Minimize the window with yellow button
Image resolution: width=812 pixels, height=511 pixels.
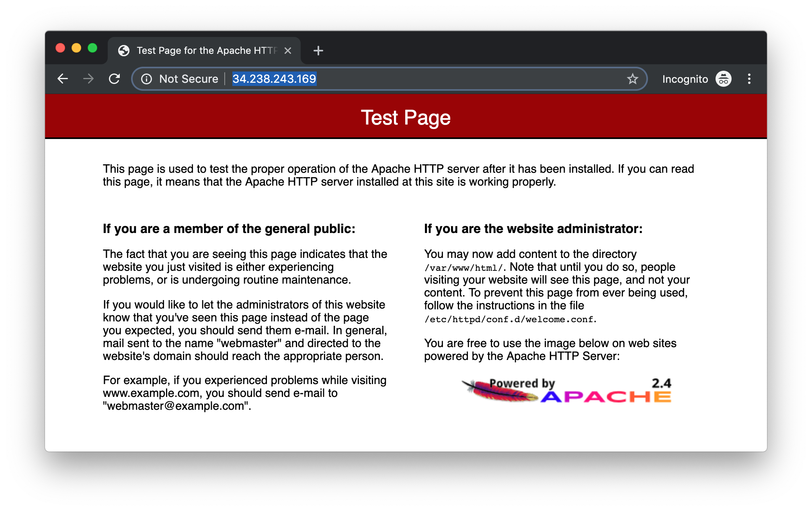coord(76,48)
